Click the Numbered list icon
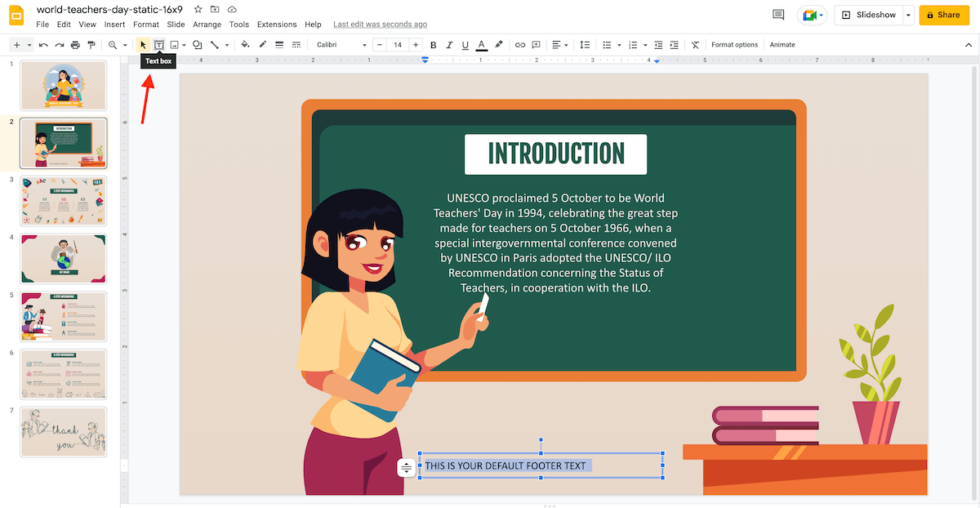The image size is (980, 508). click(x=634, y=45)
